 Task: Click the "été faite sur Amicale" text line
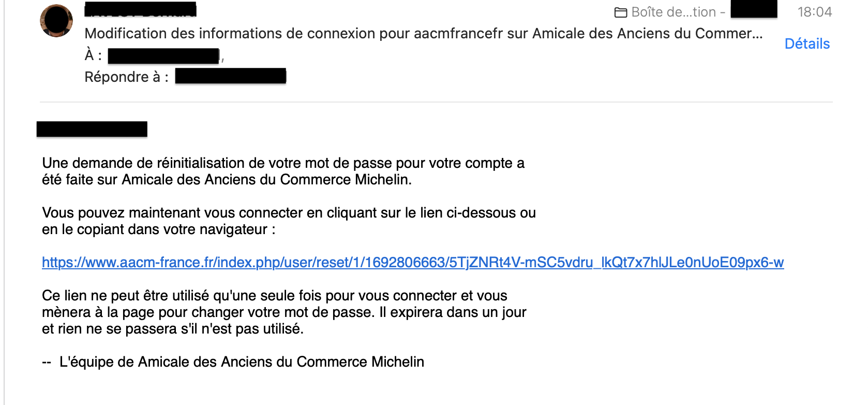click(x=227, y=180)
